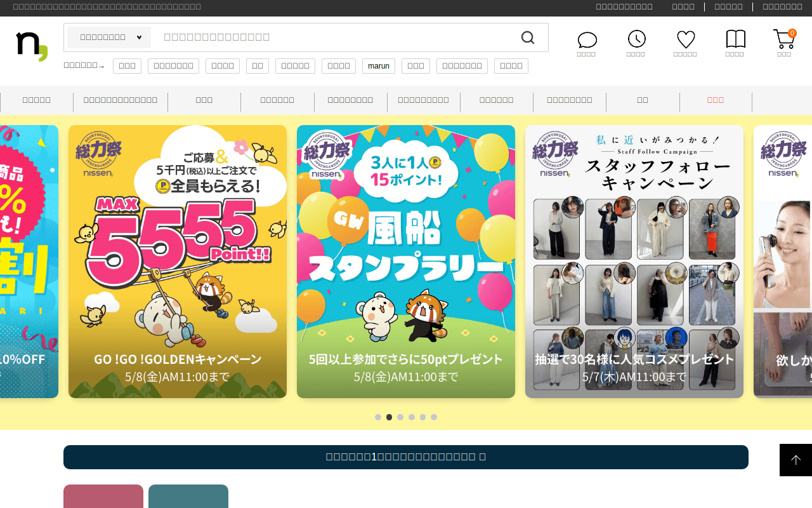Select the fifth carousel pagination dot

(422, 417)
